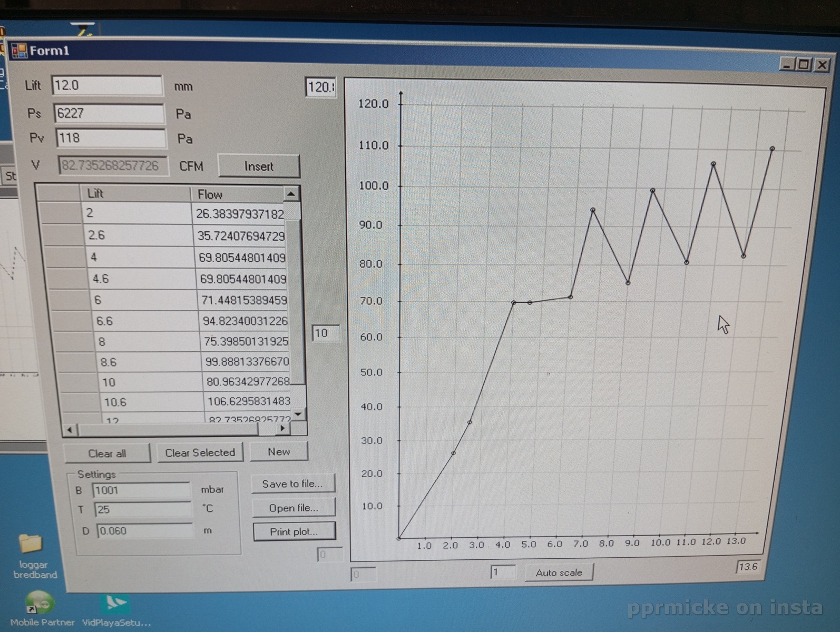Click the VidPlayaSetup desktop icon
The width and height of the screenshot is (840, 632).
(116, 605)
